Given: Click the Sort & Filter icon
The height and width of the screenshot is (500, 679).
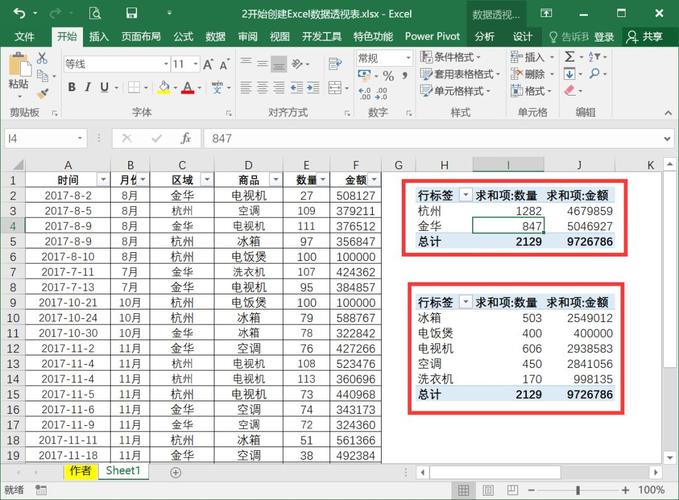Looking at the screenshot, I should [594, 57].
